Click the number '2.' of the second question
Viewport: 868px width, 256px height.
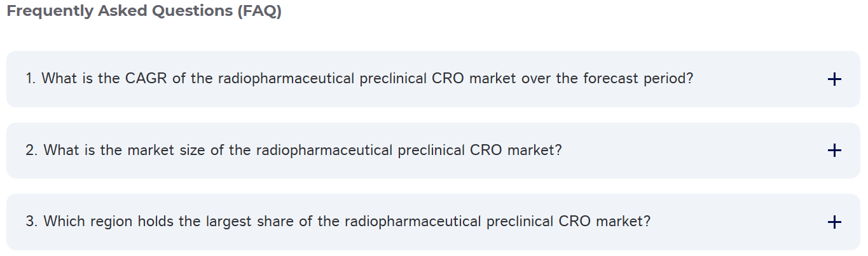pos(32,151)
